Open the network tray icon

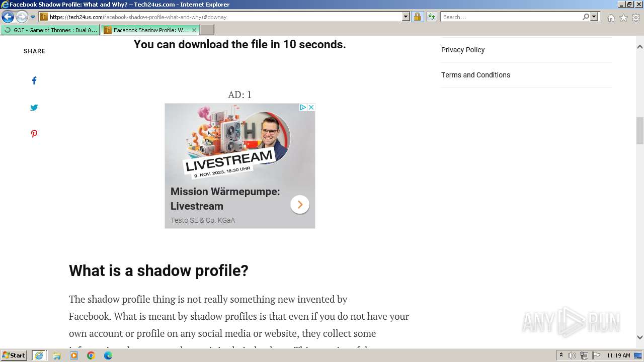(x=584, y=355)
